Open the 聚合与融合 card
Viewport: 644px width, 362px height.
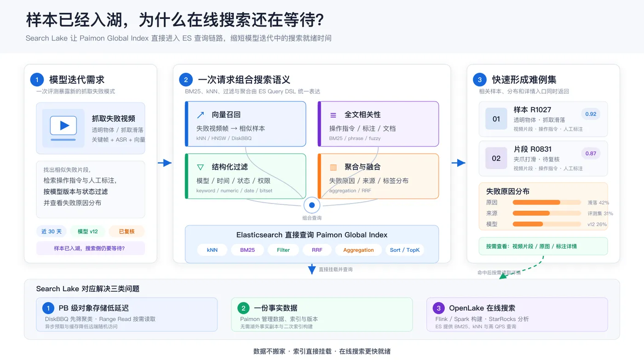(x=378, y=176)
